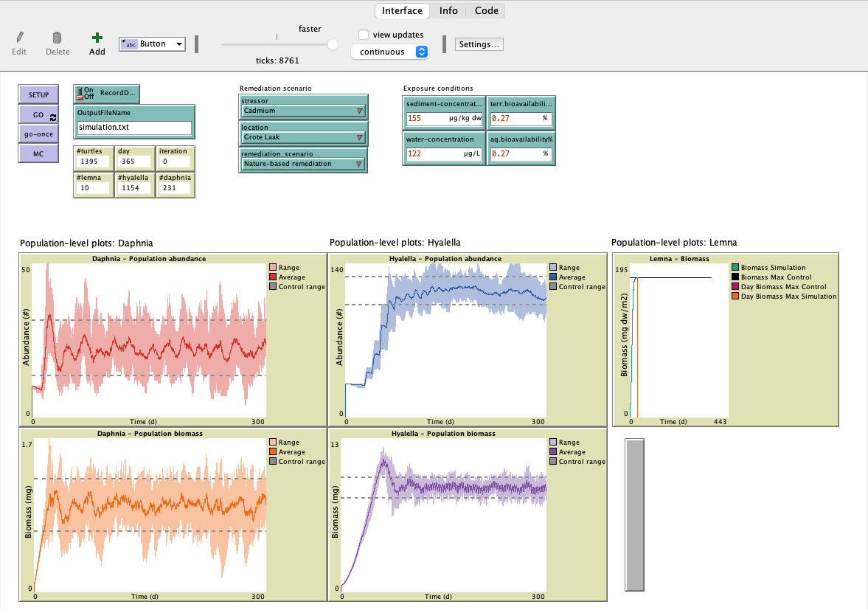Click the simulation speed slider handle
This screenshot has width=868, height=610.
pyautogui.click(x=333, y=44)
